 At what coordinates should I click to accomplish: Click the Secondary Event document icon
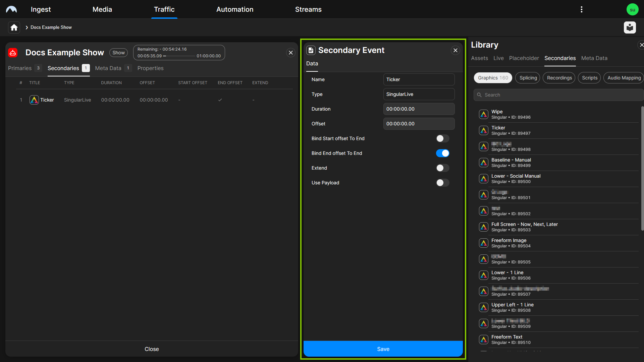311,50
